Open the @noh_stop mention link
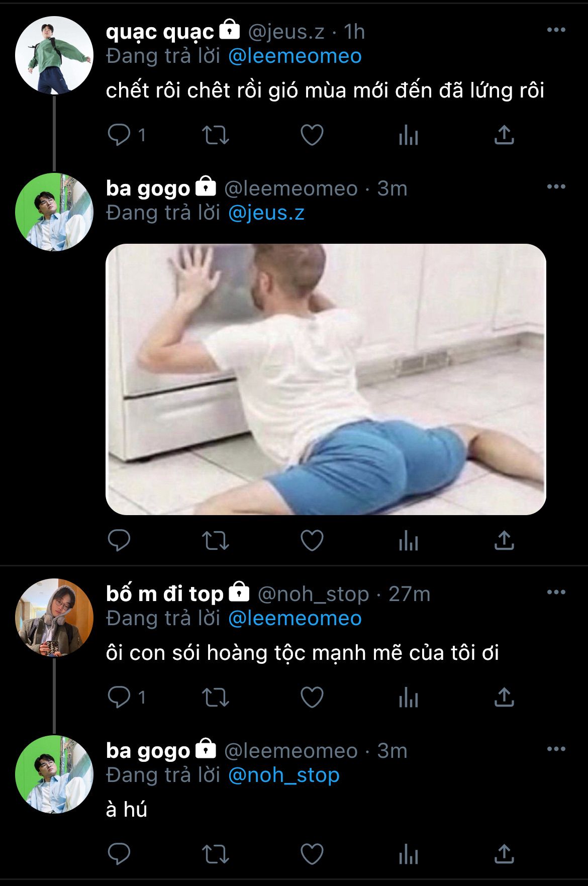 (283, 775)
